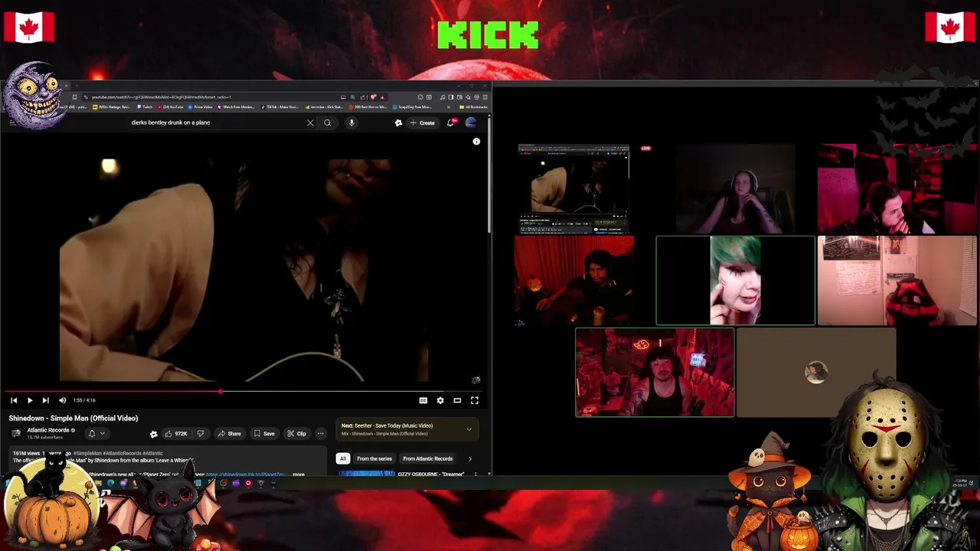The image size is (980, 551).
Task: Start voice search with microphone icon
Action: click(x=351, y=122)
